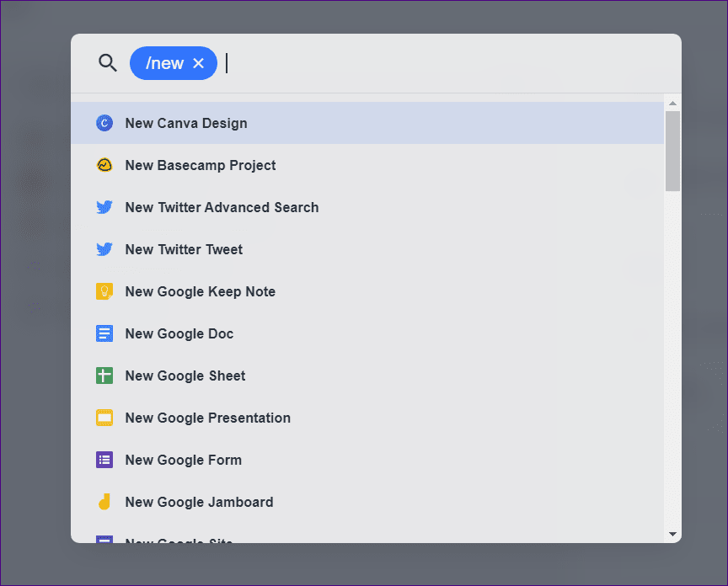
Task: Select New Twitter Tweet
Action: pyautogui.click(x=367, y=249)
